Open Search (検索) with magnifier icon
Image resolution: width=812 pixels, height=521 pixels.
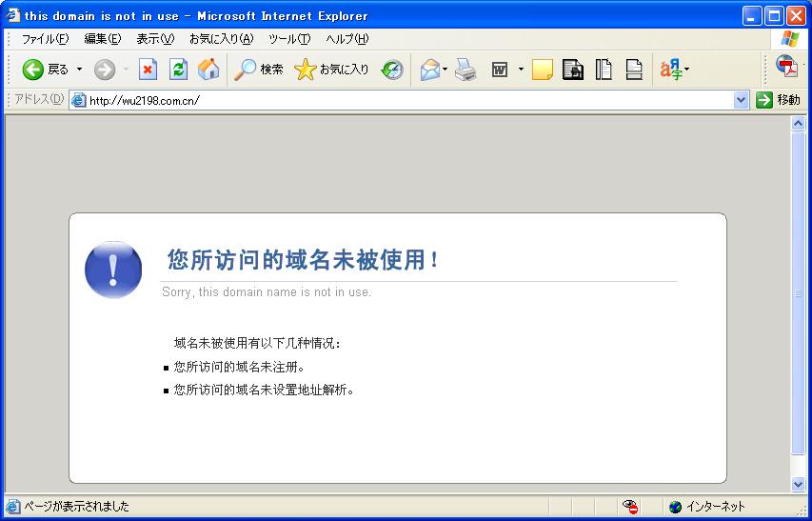(258, 70)
